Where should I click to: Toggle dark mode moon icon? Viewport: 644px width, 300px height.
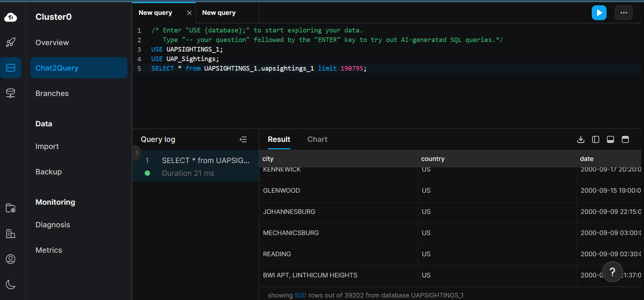point(11,284)
